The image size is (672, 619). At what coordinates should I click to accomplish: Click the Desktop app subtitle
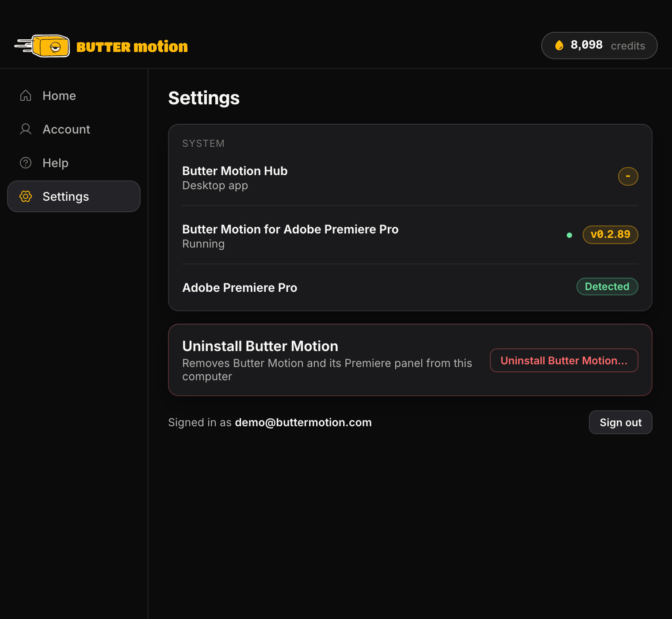point(215,186)
